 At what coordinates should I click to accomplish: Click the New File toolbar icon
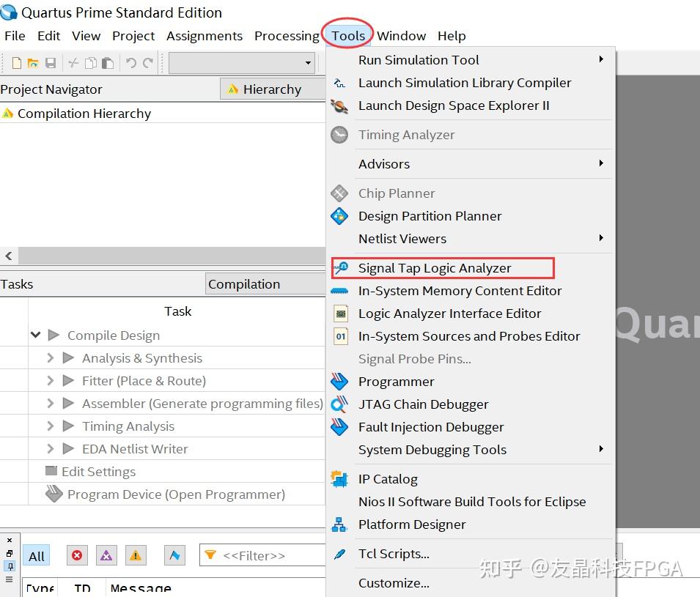pyautogui.click(x=17, y=63)
